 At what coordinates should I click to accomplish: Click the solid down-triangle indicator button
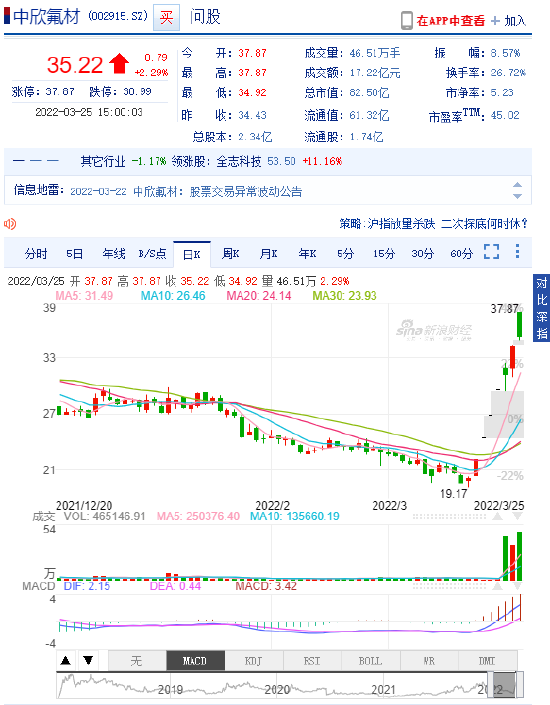(88, 660)
